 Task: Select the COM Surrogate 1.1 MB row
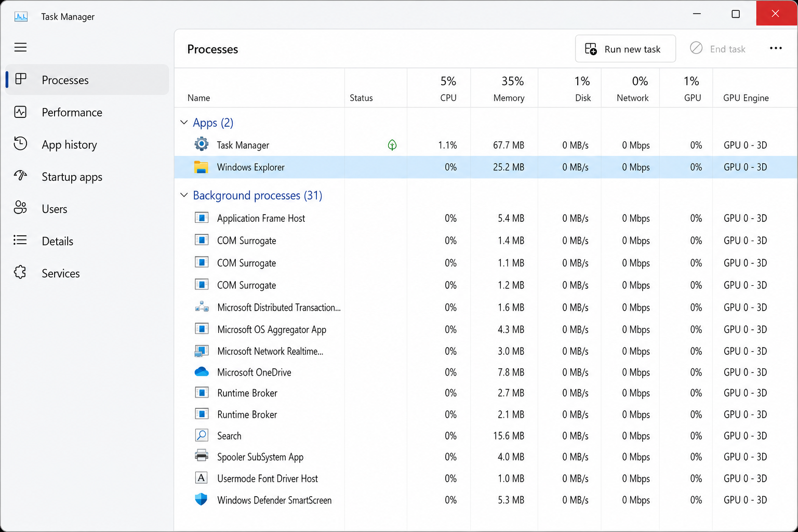(x=486, y=263)
